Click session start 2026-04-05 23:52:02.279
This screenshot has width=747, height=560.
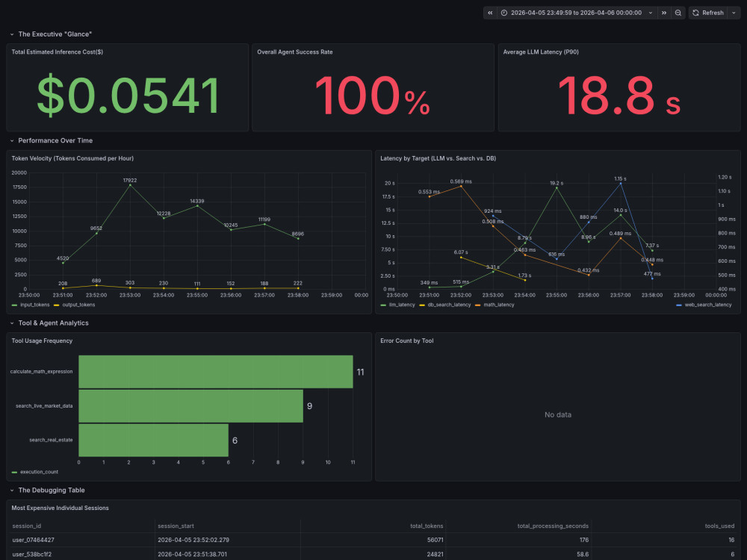(x=228, y=540)
